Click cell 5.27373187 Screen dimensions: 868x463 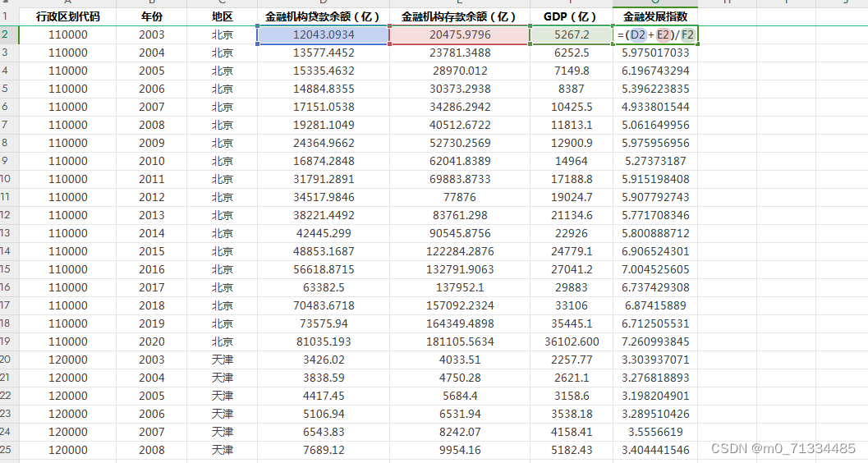point(655,161)
